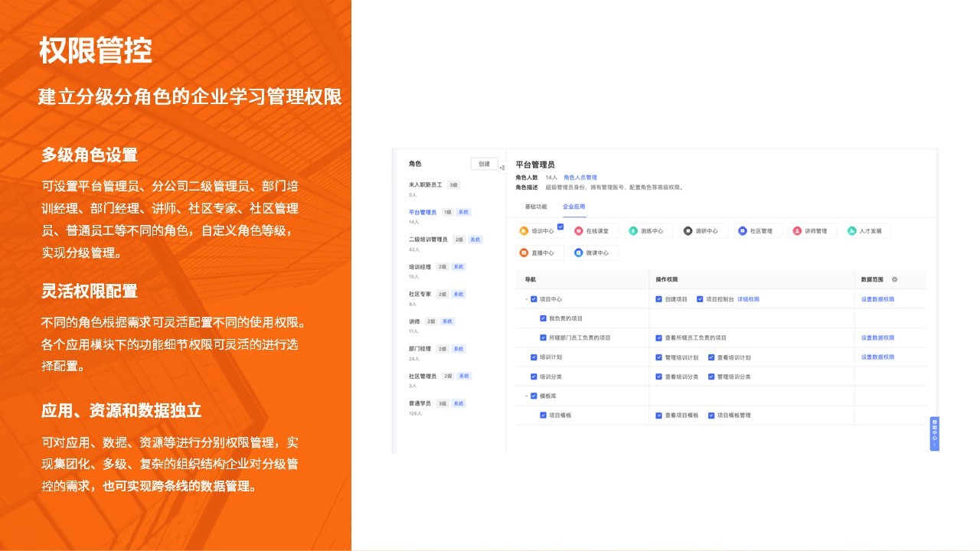Select the 人才发展 module icon

tap(852, 230)
